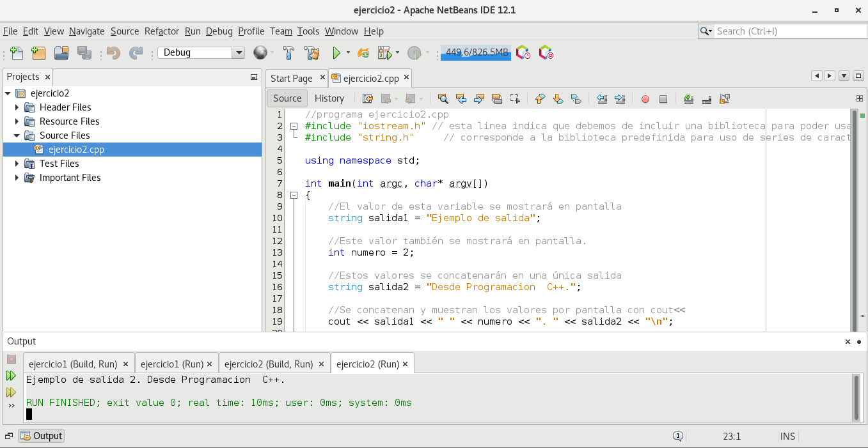This screenshot has height=448, width=868.
Task: Click the Debug Project toolbar icon
Action: pos(384,53)
